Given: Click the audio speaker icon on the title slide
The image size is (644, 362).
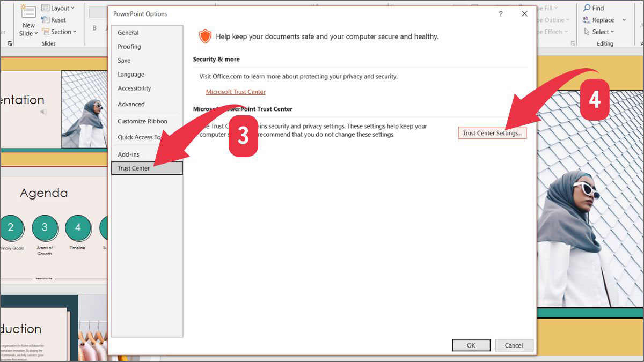Looking at the screenshot, I should [x=43, y=112].
